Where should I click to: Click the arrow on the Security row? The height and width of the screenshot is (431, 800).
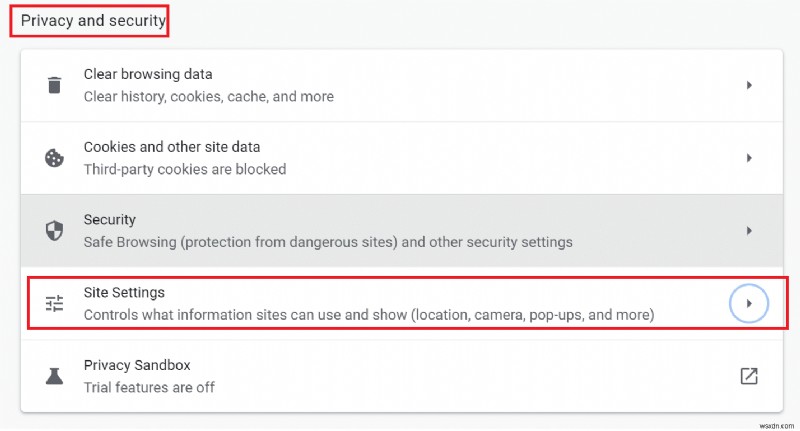[x=749, y=231]
